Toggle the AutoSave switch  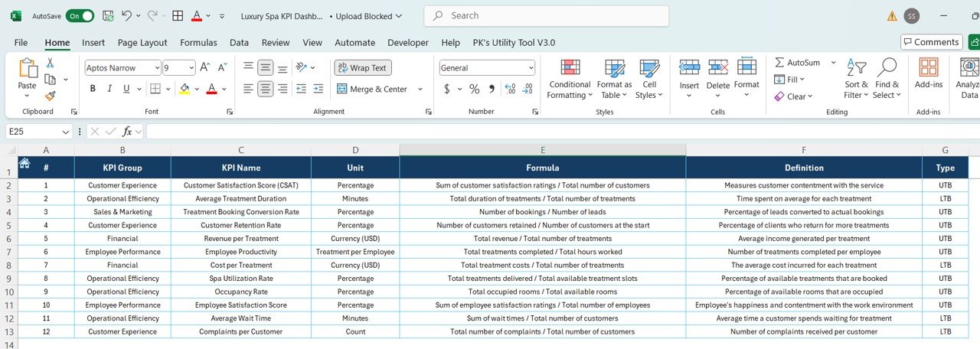[x=80, y=15]
